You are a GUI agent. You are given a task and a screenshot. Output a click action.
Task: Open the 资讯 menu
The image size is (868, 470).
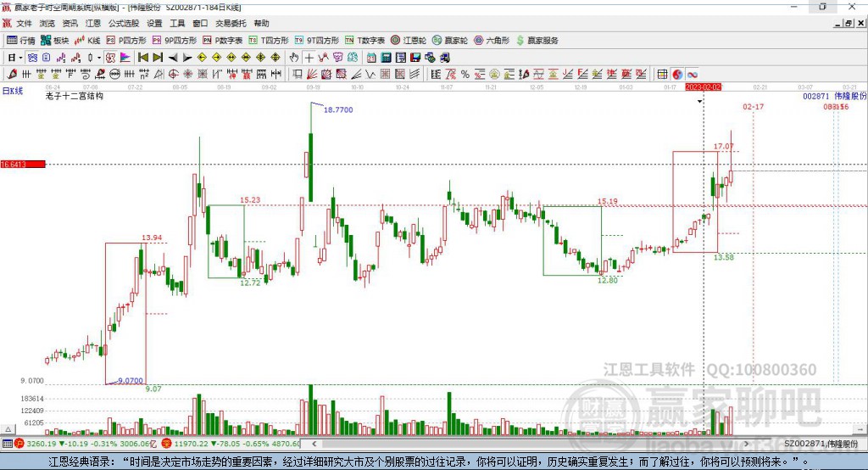[70, 23]
